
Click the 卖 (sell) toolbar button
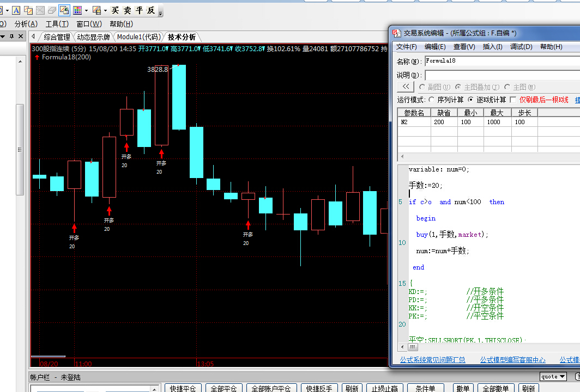128,10
